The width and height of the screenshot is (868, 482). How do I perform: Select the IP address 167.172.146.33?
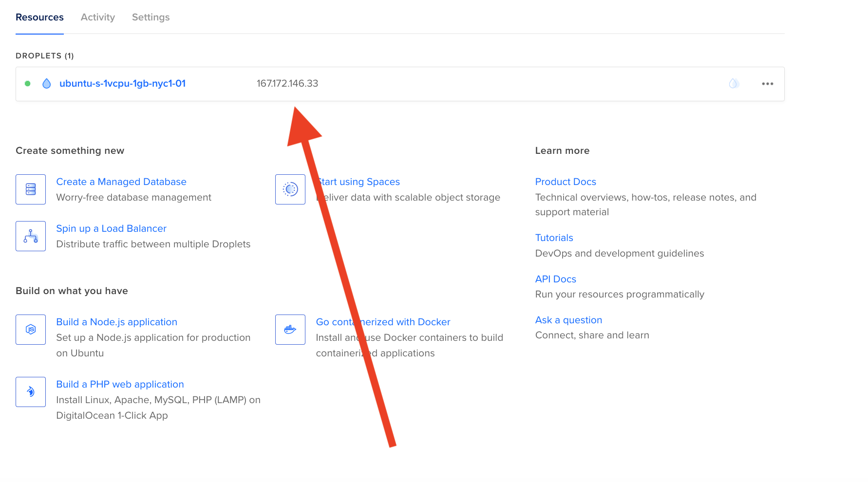pos(287,83)
